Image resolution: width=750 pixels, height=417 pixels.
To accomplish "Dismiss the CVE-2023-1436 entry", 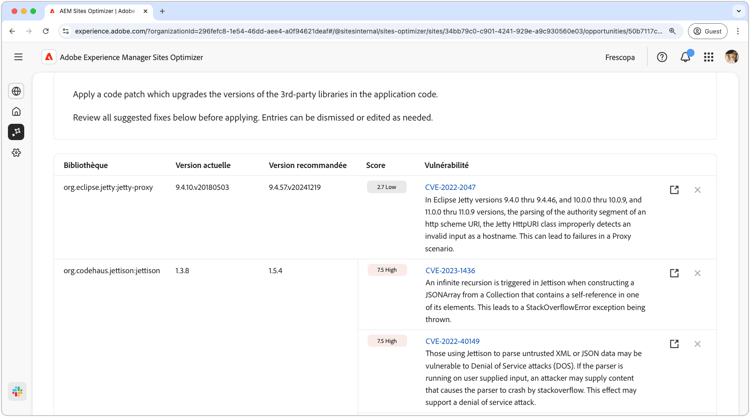I will (x=697, y=273).
